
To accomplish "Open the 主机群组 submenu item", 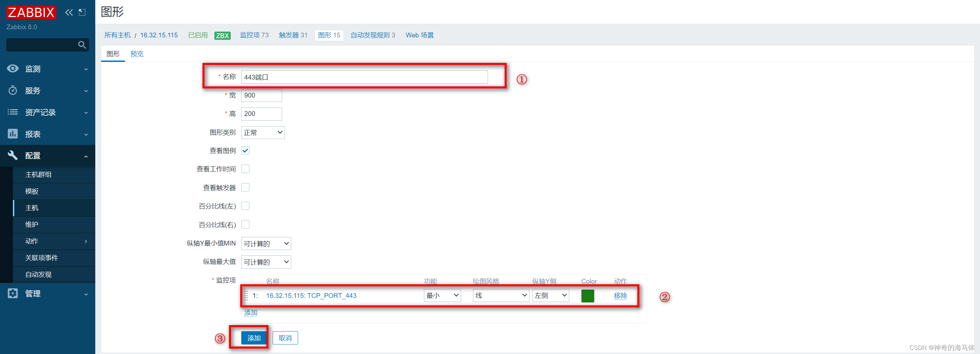I will click(x=54, y=174).
